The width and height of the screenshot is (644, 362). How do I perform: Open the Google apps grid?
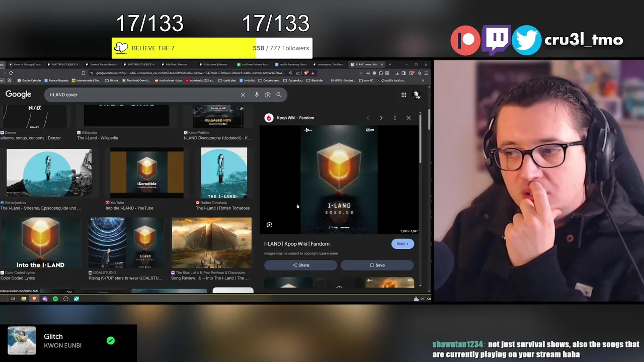click(x=404, y=95)
